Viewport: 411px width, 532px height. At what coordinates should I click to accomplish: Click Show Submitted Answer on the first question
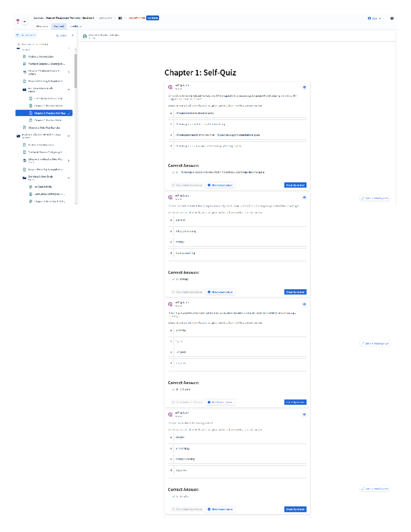click(x=187, y=185)
